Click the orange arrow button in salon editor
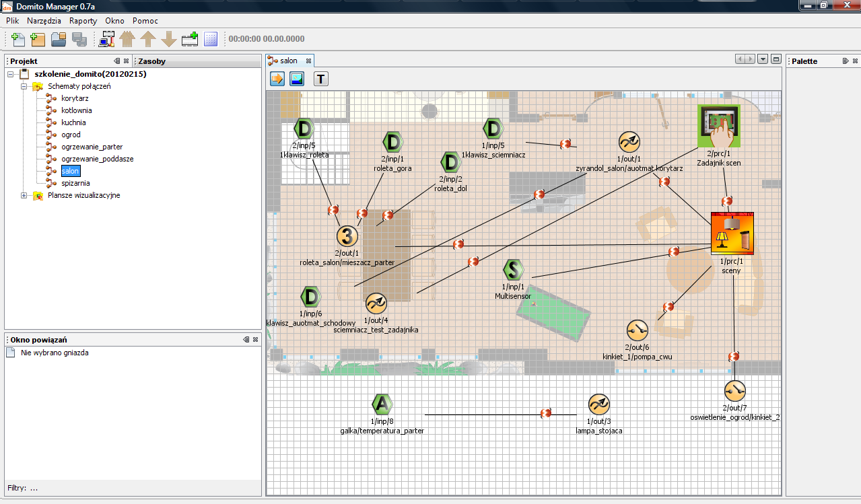This screenshot has width=861, height=504. (277, 79)
